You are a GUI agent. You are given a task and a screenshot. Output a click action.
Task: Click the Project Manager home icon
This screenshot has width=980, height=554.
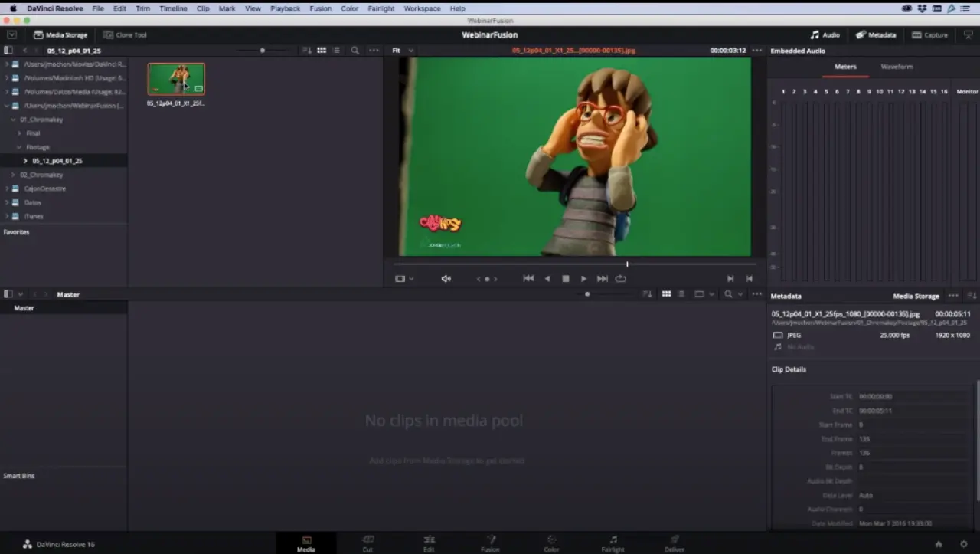939,544
